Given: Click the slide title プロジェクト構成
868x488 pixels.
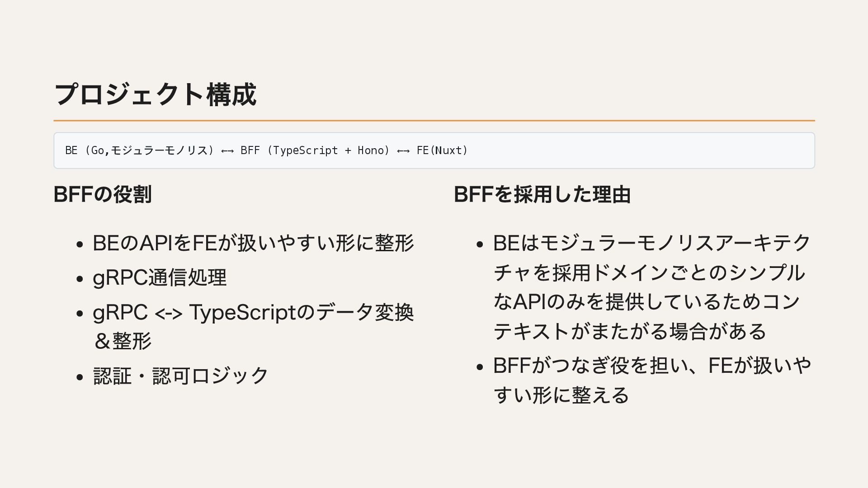Looking at the screenshot, I should [156, 94].
